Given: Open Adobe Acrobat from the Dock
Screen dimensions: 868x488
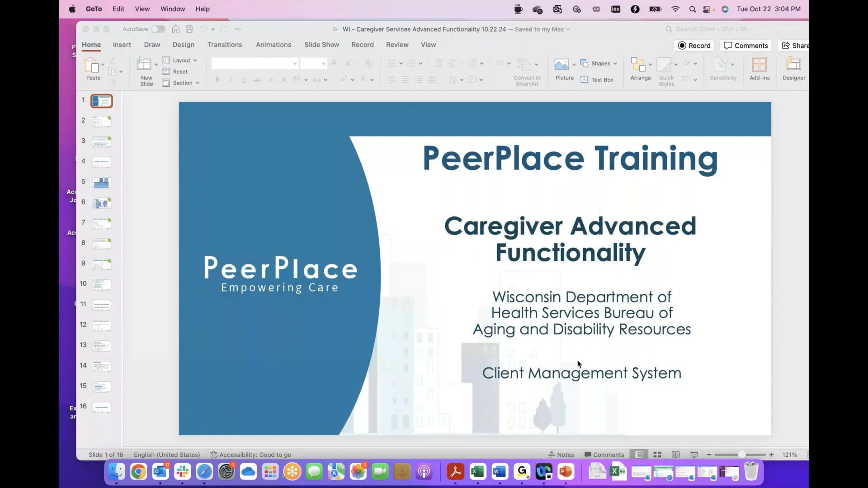Looking at the screenshot, I should (456, 471).
